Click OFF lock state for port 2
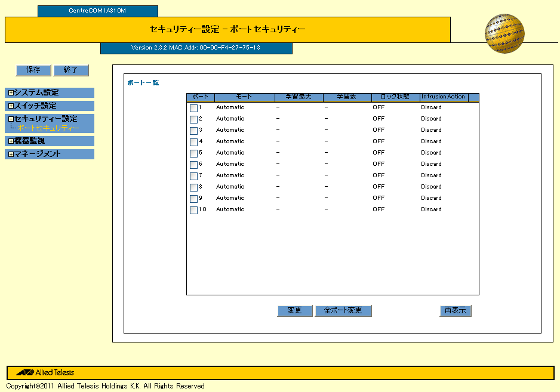This screenshot has height=392, width=560. click(x=379, y=119)
